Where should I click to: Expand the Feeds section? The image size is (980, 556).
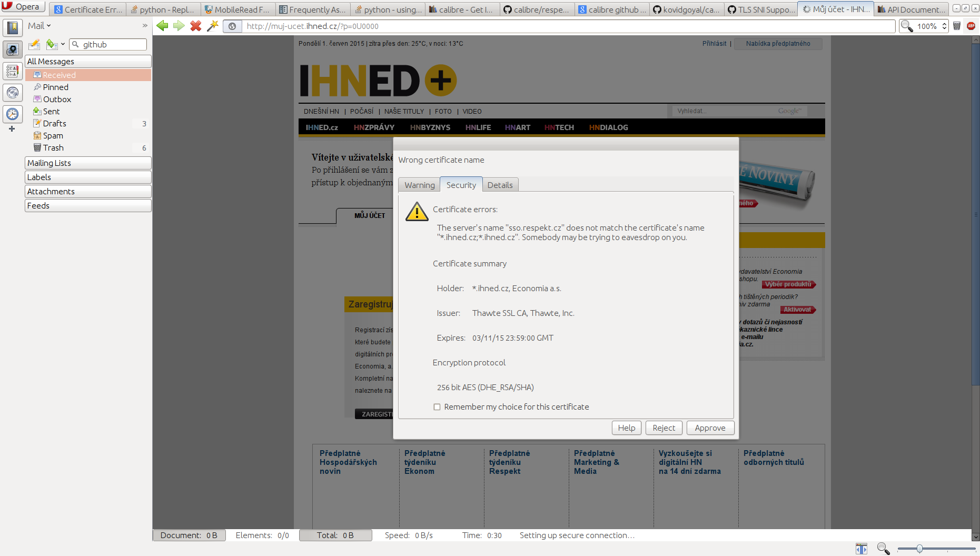pos(88,206)
